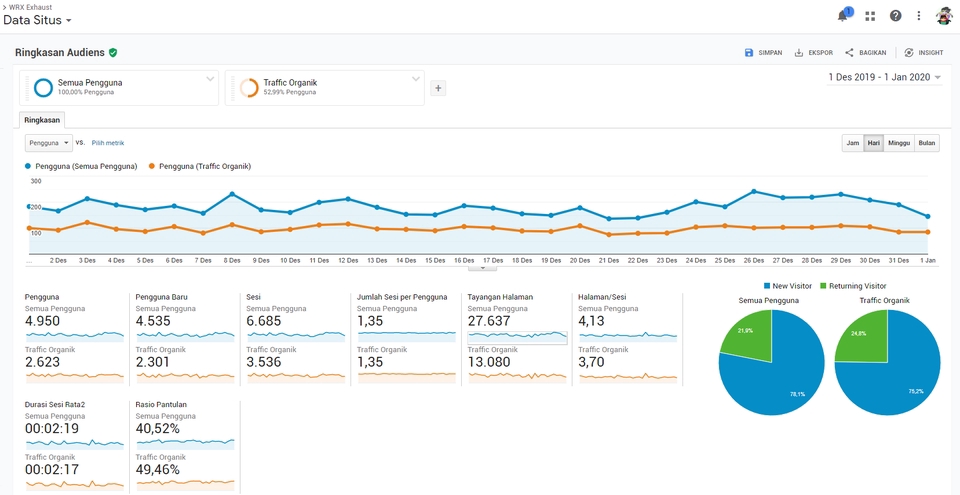Open the apps grid icon
Image resolution: width=960 pixels, height=495 pixels.
[x=870, y=16]
